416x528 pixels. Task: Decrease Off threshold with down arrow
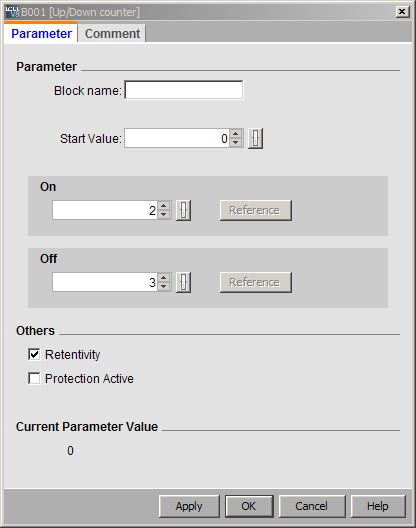point(164,286)
